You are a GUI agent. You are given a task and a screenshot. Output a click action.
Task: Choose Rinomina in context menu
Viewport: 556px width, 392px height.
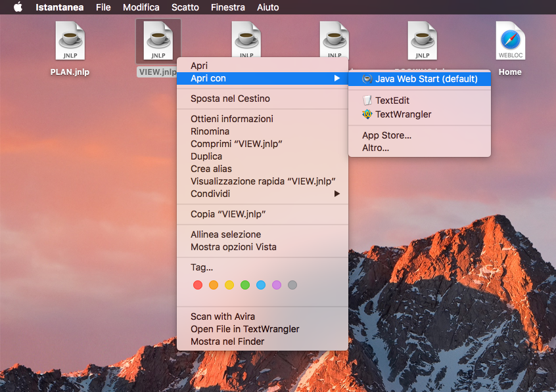pyautogui.click(x=262, y=131)
